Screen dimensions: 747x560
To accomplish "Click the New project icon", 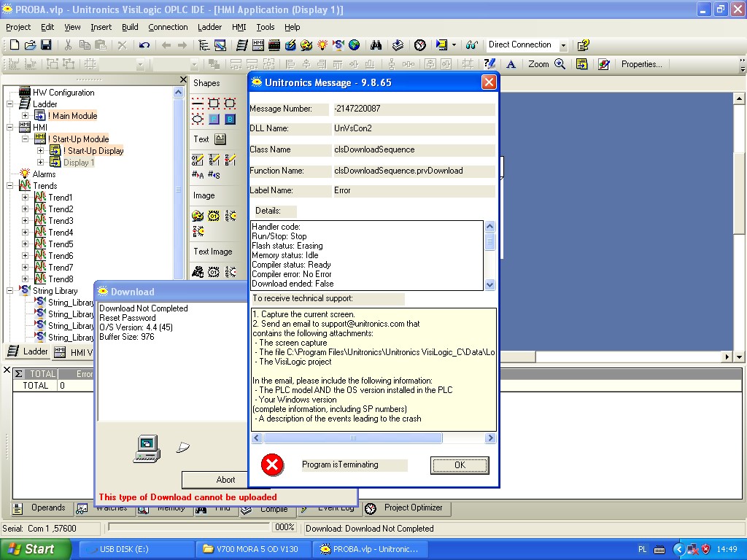I will pyautogui.click(x=15, y=44).
